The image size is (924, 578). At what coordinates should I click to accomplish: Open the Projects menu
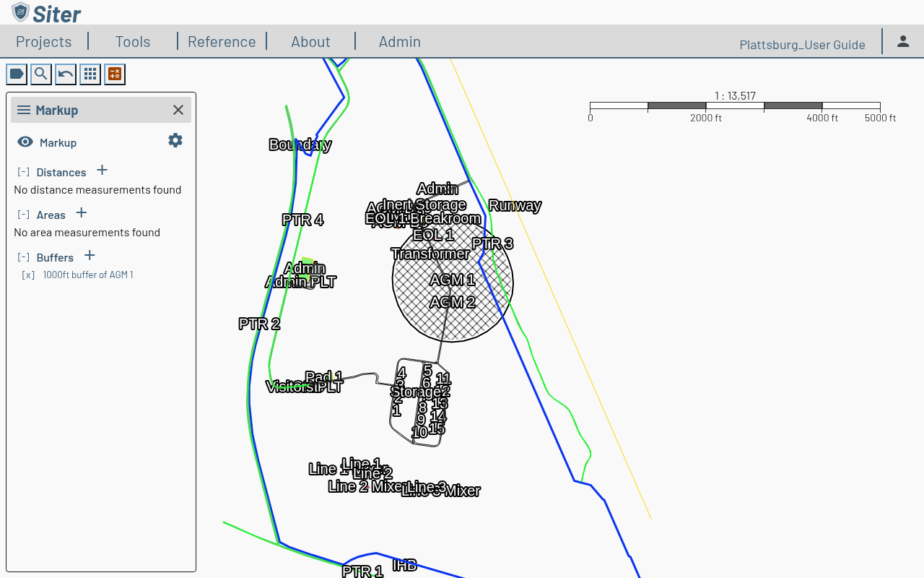(44, 42)
